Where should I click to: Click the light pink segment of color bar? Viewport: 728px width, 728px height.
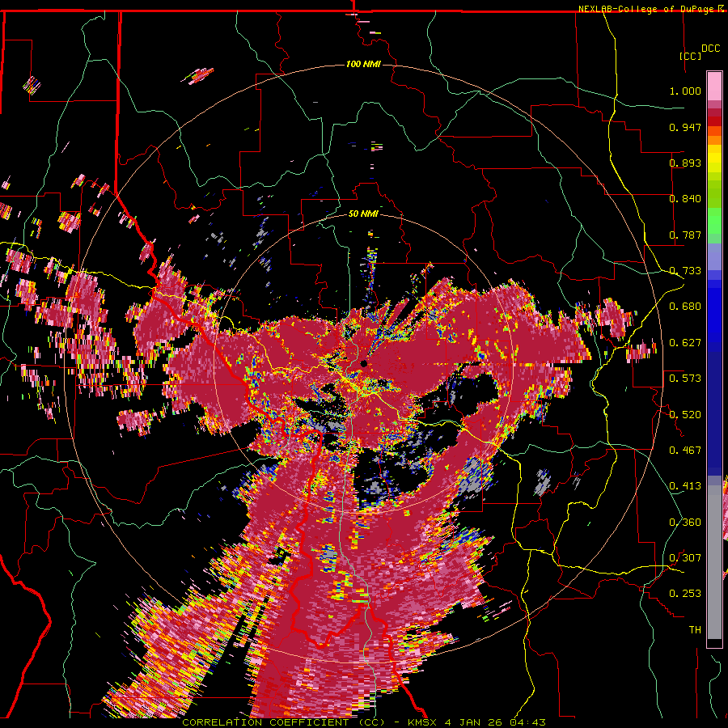(x=714, y=86)
